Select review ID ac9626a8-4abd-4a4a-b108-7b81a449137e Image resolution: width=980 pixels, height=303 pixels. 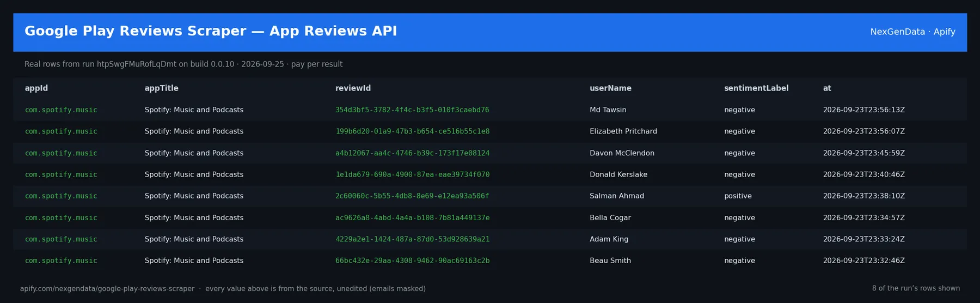[x=412, y=217]
